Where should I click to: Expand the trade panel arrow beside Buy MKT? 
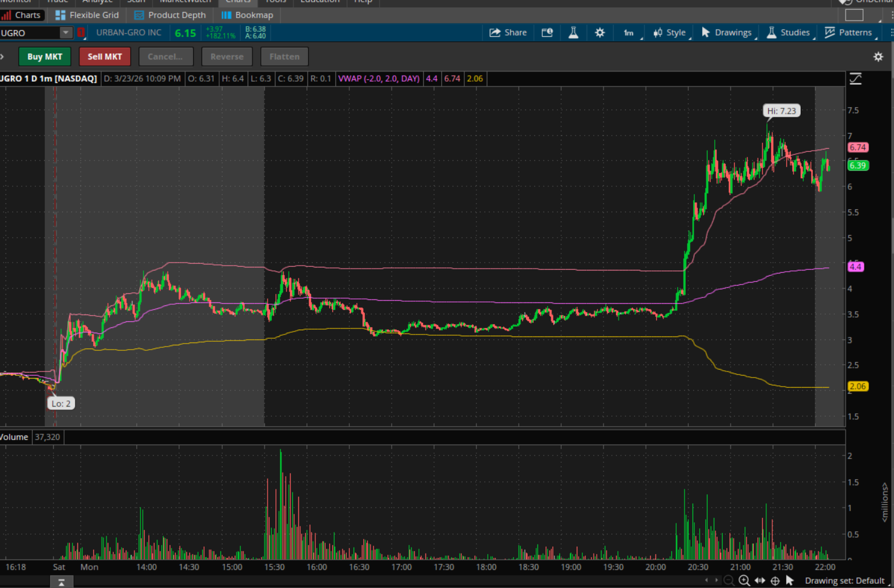click(x=2, y=57)
